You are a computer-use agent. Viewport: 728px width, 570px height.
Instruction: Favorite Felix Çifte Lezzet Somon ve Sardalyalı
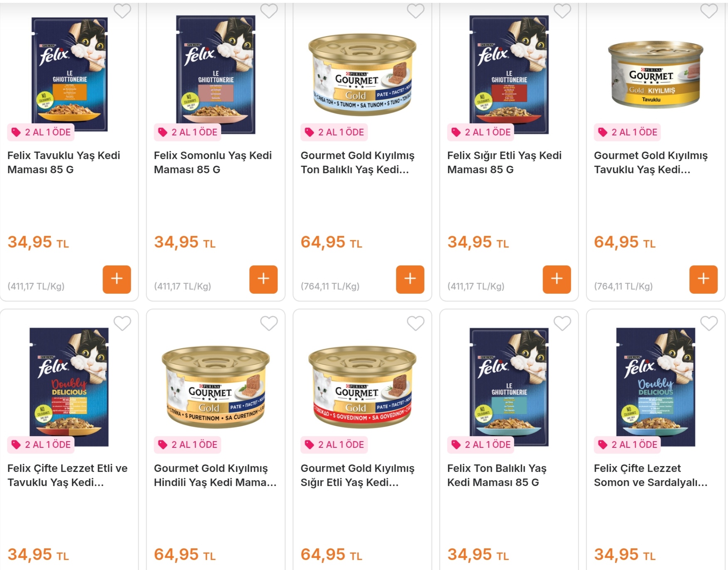coord(709,323)
